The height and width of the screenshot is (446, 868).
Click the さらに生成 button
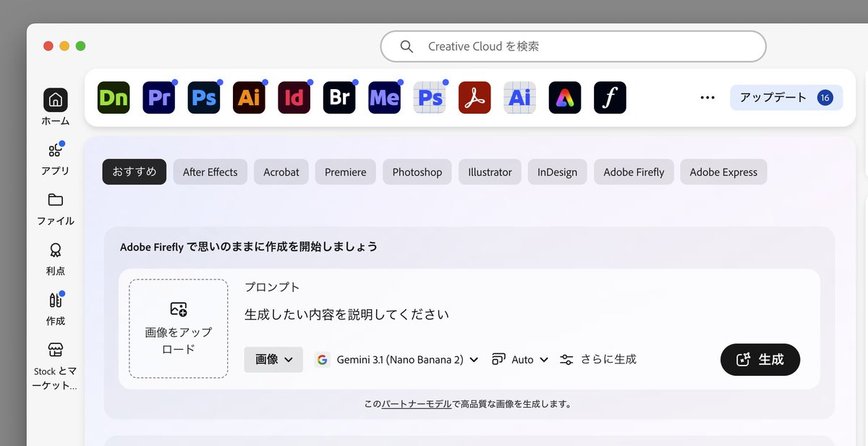(598, 360)
